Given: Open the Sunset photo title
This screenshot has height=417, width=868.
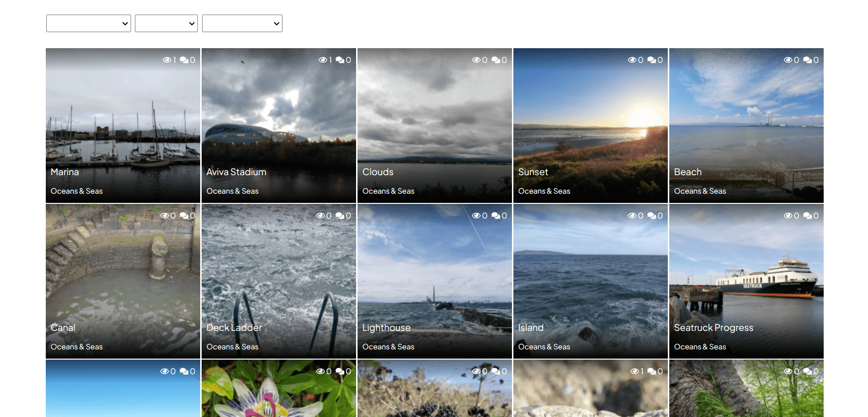Looking at the screenshot, I should pos(533,172).
